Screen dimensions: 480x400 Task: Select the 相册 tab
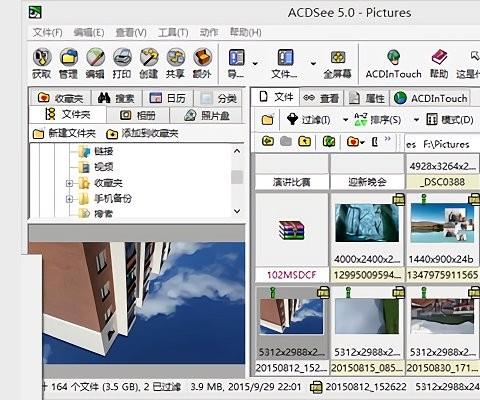tap(137, 115)
